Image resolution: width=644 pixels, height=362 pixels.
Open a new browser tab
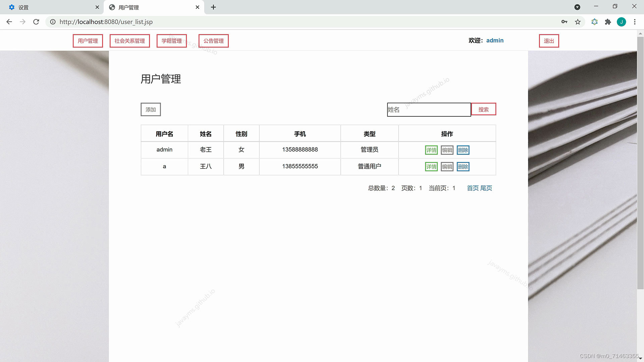click(x=213, y=7)
